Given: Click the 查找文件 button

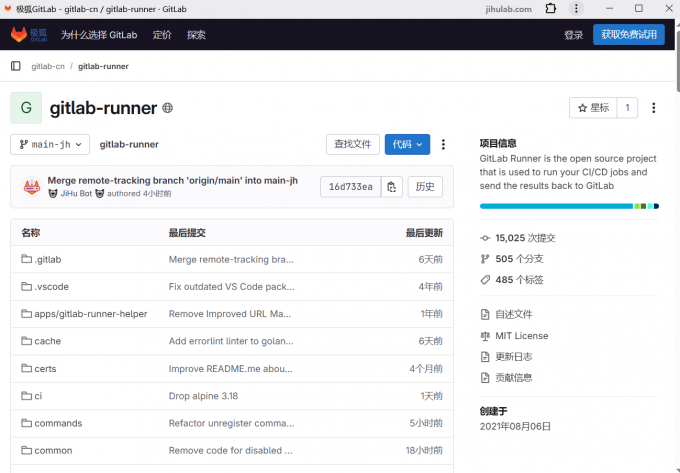Looking at the screenshot, I should coord(353,144).
